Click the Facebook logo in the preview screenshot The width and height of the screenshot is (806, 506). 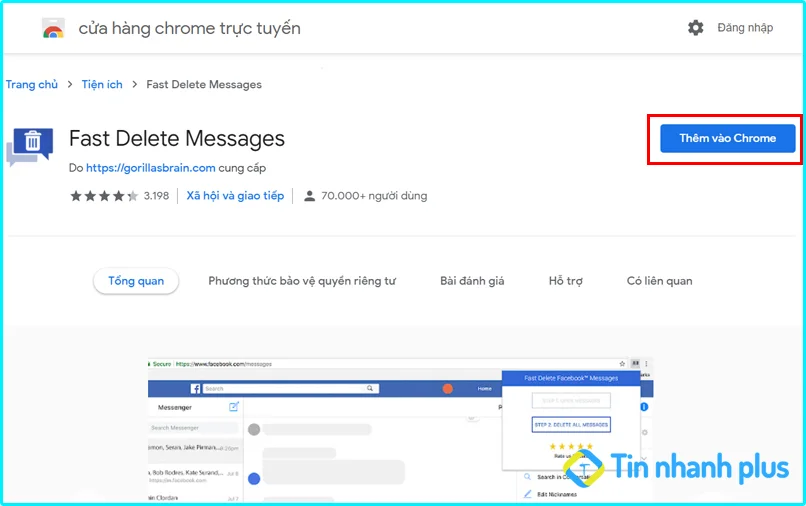point(195,389)
